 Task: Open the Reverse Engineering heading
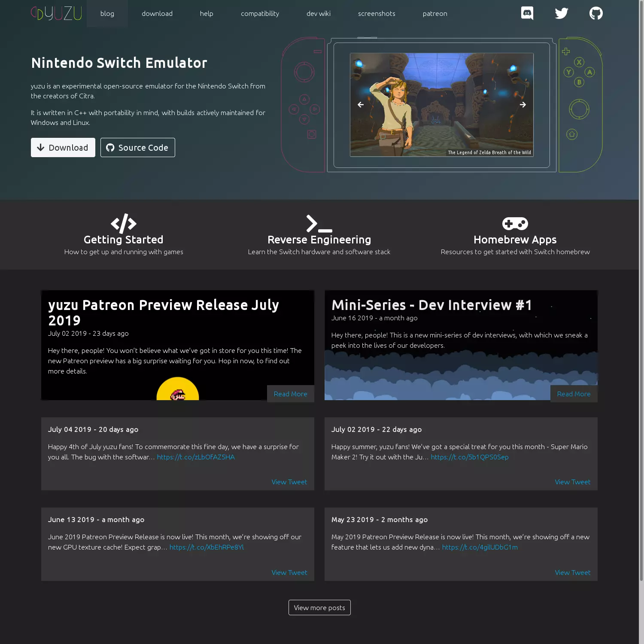[319, 240]
